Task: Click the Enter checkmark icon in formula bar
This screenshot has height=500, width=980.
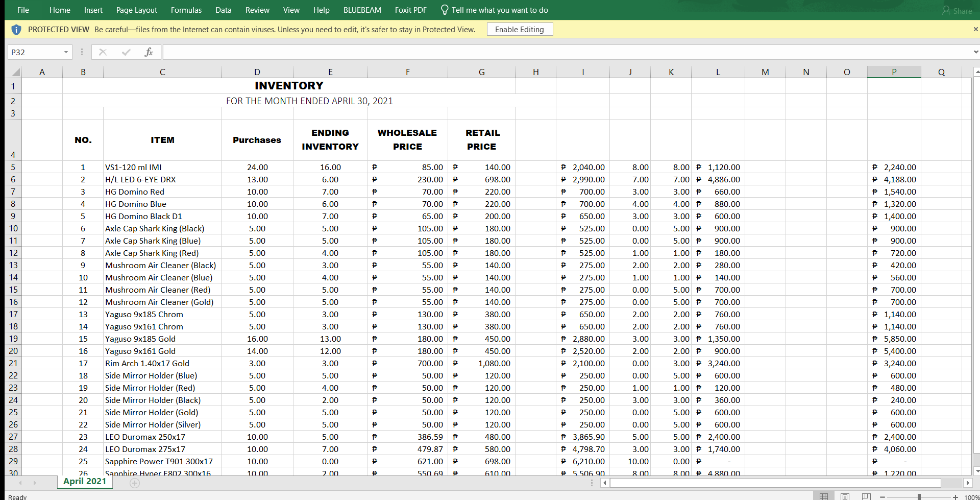Action: click(x=126, y=52)
